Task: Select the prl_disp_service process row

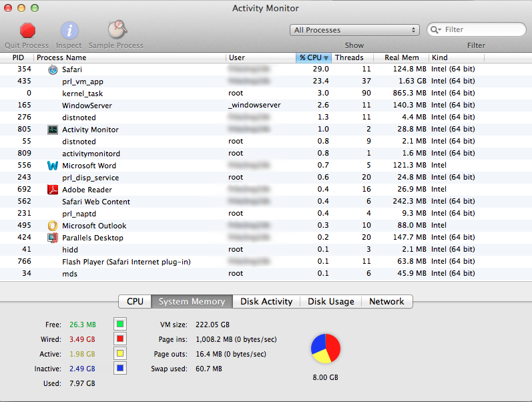Action: [x=266, y=178]
